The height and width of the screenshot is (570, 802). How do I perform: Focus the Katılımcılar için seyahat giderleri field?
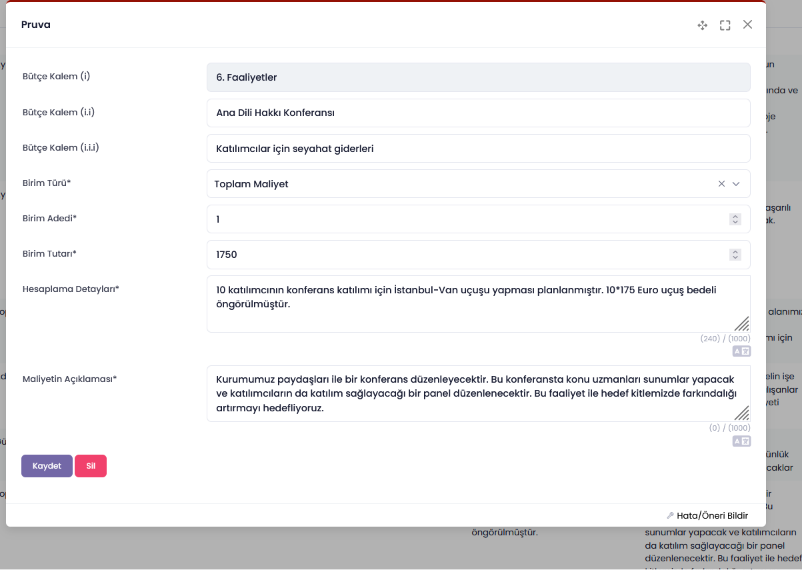(478, 148)
